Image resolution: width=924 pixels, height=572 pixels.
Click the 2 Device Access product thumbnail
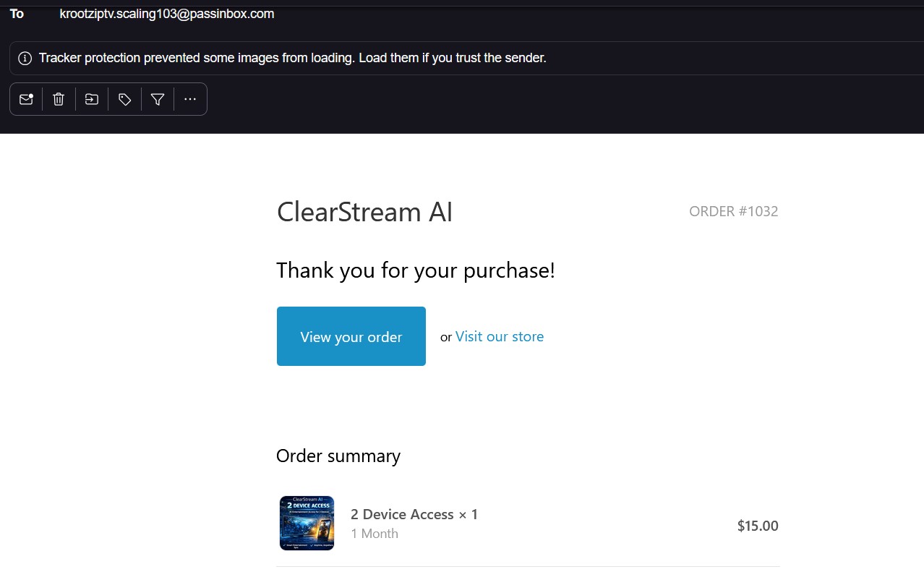307,523
